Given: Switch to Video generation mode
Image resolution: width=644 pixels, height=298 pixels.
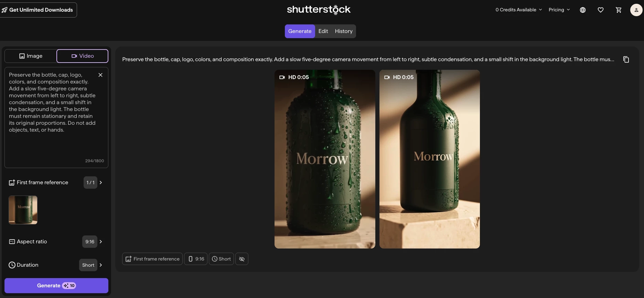Looking at the screenshot, I should click(82, 56).
